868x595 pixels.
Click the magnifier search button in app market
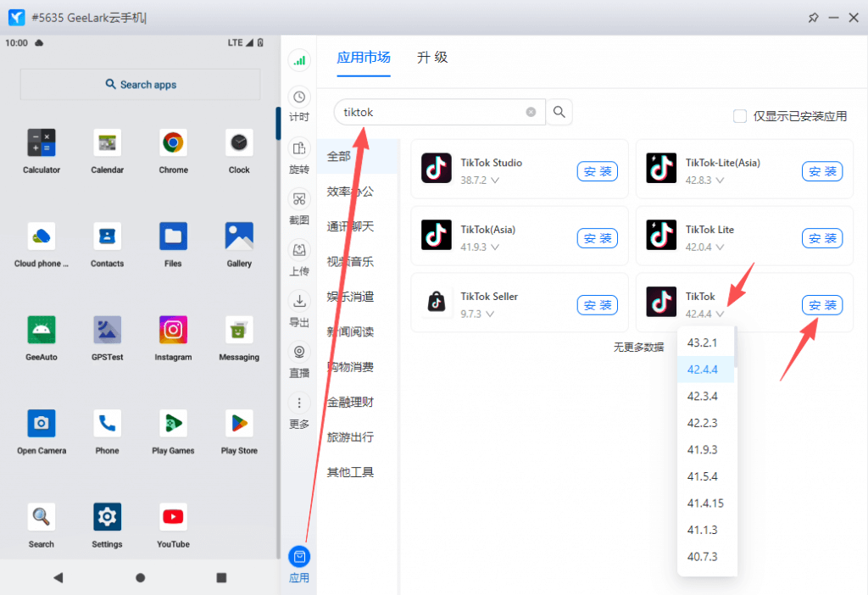click(559, 112)
